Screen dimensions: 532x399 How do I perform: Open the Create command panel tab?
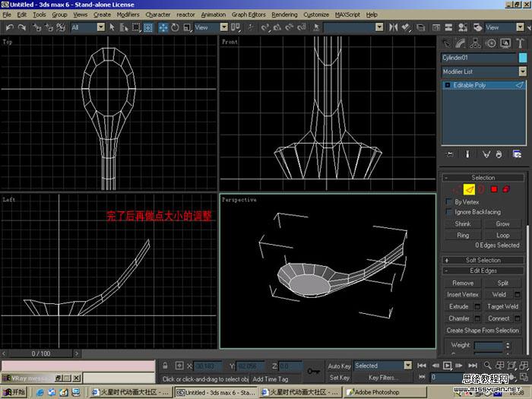pyautogui.click(x=446, y=43)
